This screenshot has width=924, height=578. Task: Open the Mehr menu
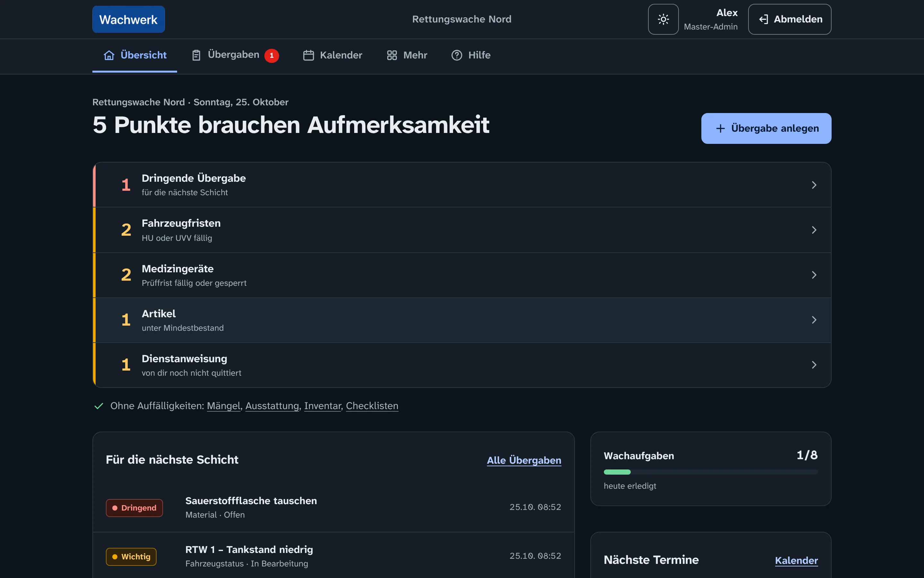point(407,56)
